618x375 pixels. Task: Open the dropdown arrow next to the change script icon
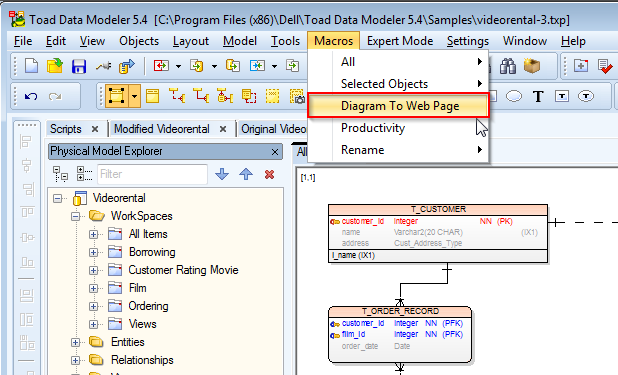[x=214, y=66]
